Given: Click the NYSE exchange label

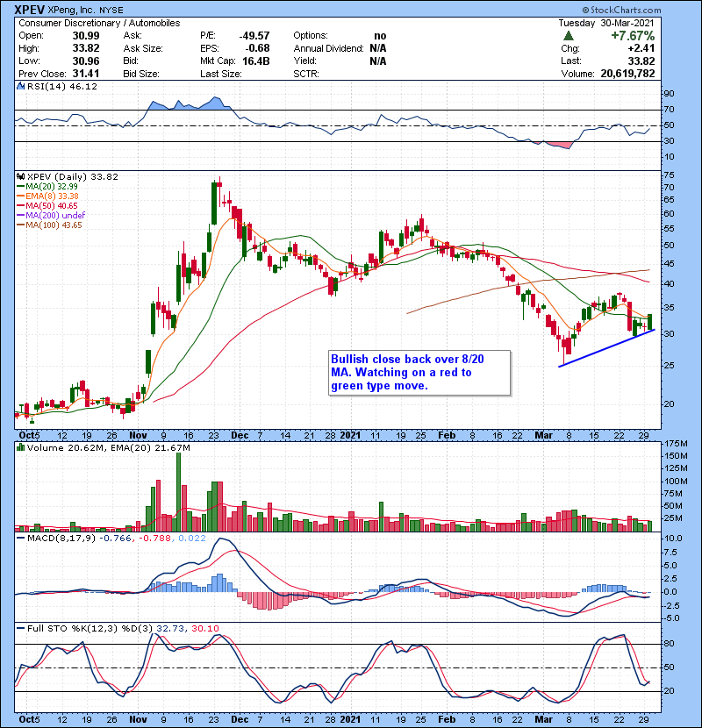Looking at the screenshot, I should pyautogui.click(x=111, y=10).
